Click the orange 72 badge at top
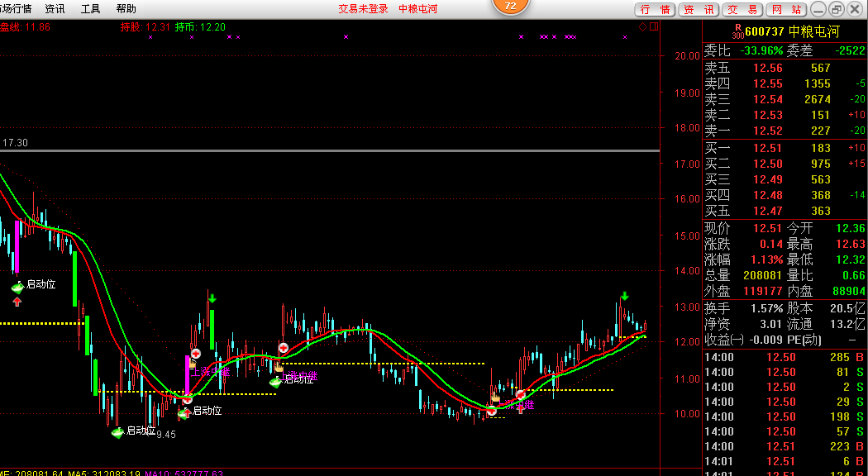Screen dimensions: 868x476 510,6
